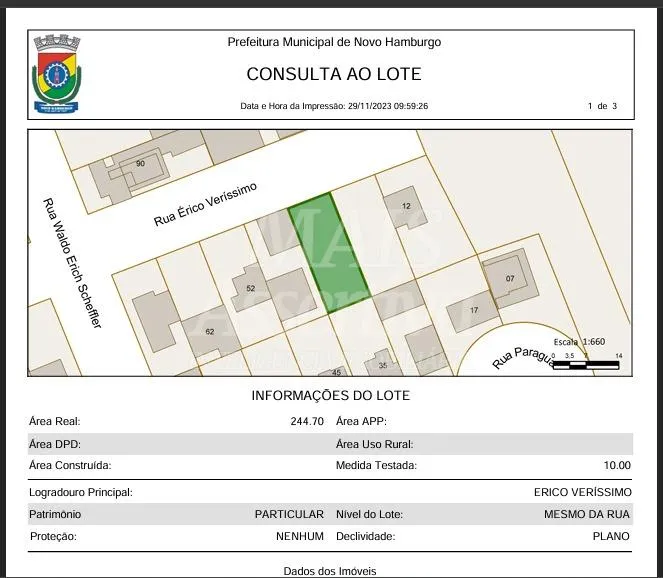
Task: Click the value 'ERICO VERÍSSIMO'
Action: [583, 493]
